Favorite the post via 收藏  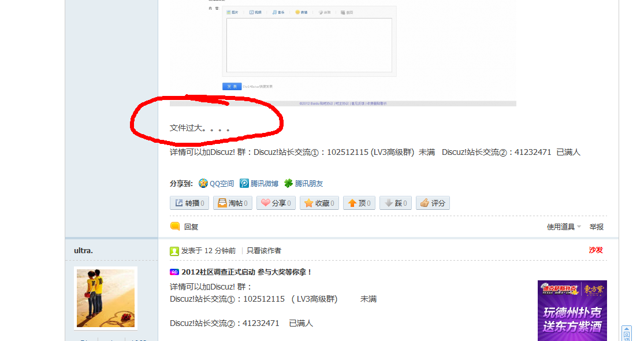[x=319, y=203]
